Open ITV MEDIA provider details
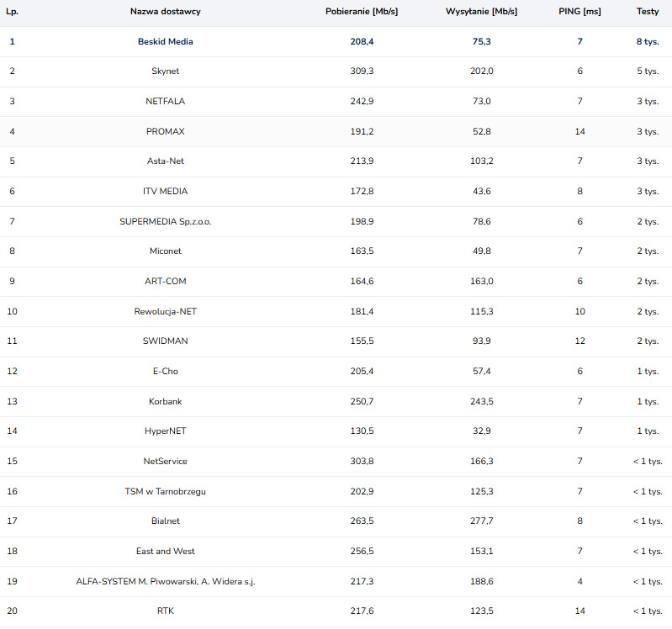 point(165,192)
